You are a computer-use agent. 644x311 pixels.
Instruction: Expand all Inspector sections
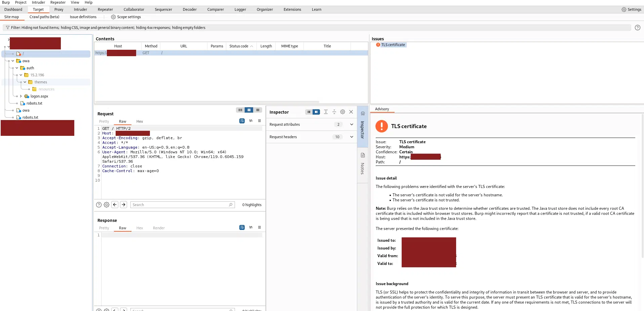326,112
